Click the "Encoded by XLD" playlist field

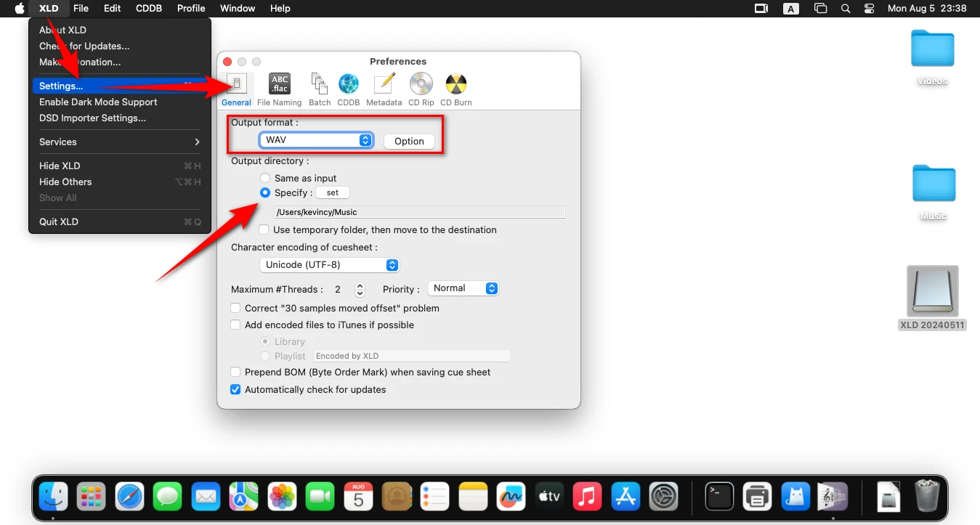point(412,356)
